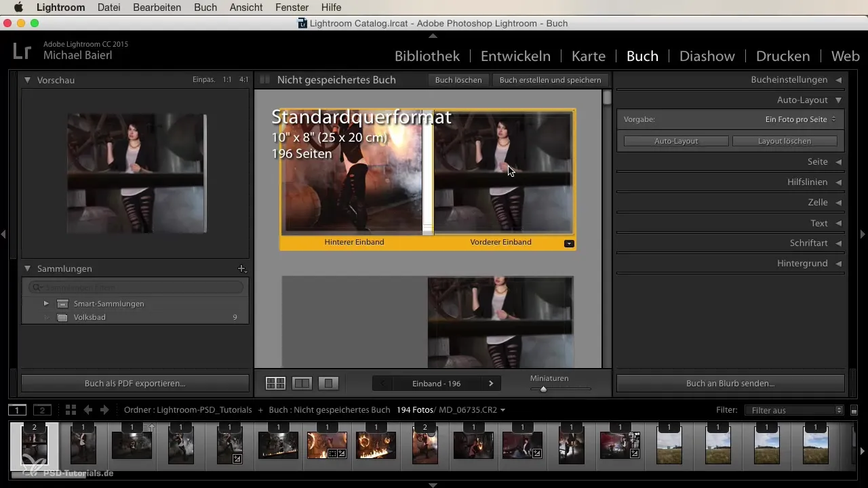Screen dimensions: 868x488
Task: Select main window display icon 1
Action: point(18,410)
